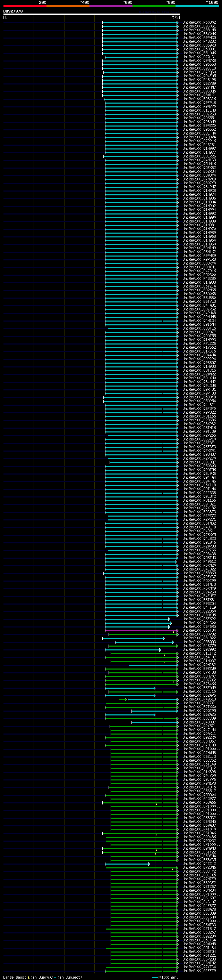Open the UniRef100_Q9S992 hit link
This screenshot has width=222, height=980.
click(199, 650)
